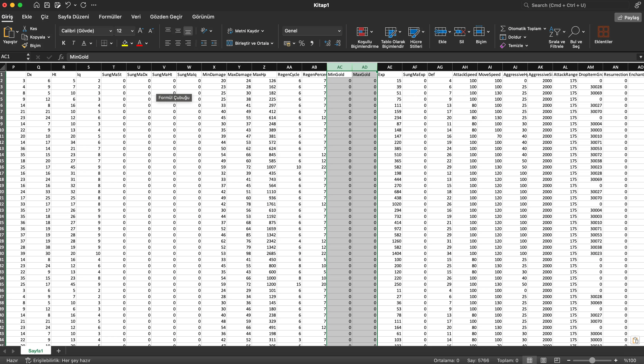Add a new sheet with plus button
The image size is (644, 364).
tap(58, 351)
